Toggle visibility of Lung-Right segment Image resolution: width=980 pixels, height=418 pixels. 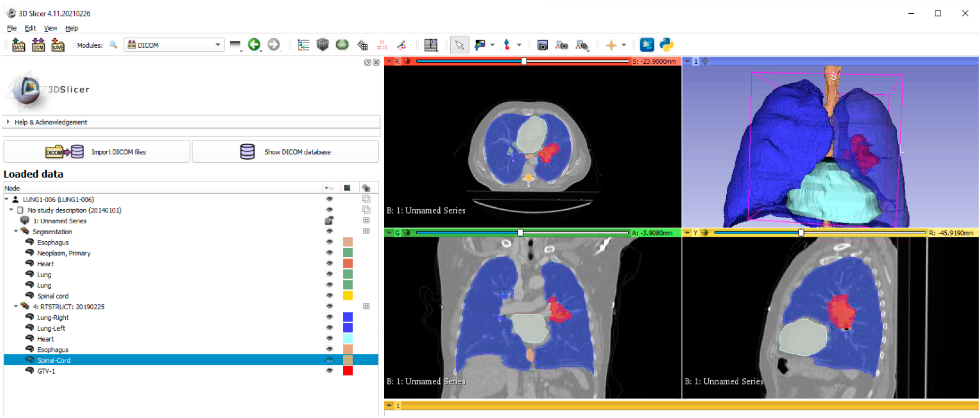(x=329, y=317)
